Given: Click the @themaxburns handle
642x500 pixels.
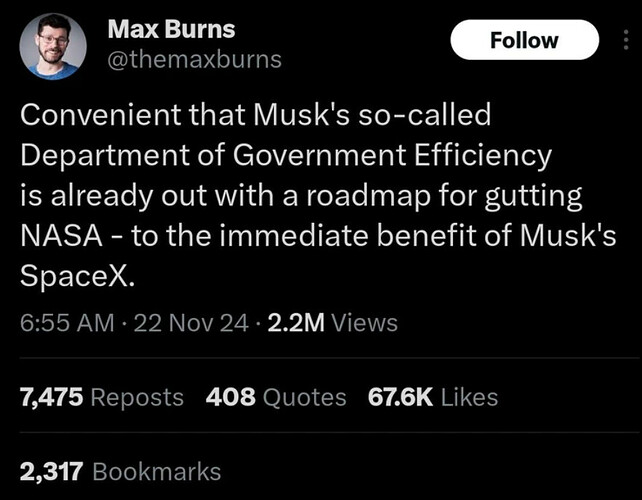Looking at the screenshot, I should click(x=194, y=59).
